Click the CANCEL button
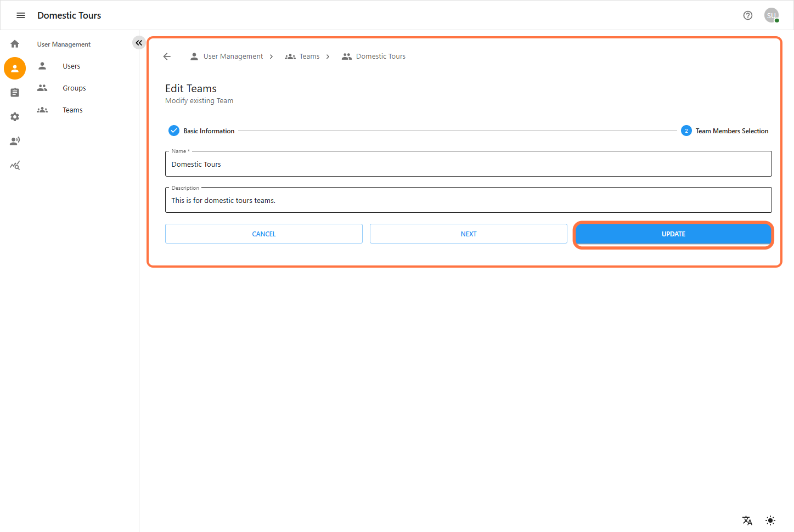 (x=263, y=234)
